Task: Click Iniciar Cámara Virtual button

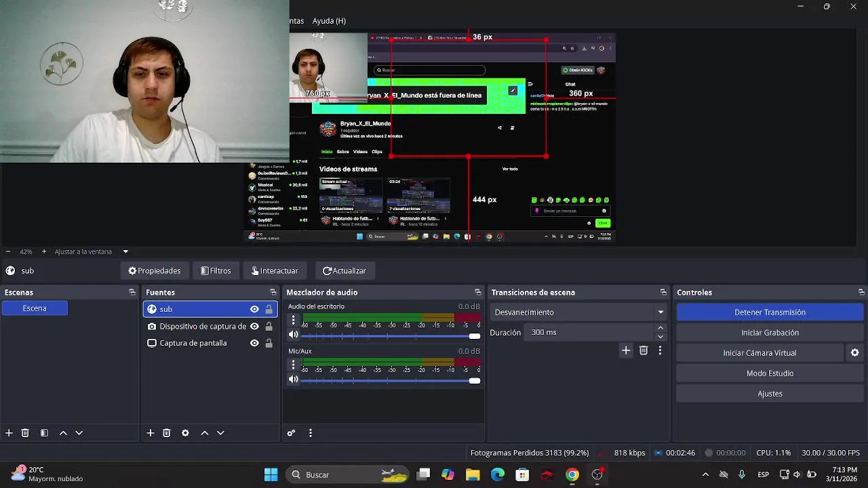Action: pos(759,353)
